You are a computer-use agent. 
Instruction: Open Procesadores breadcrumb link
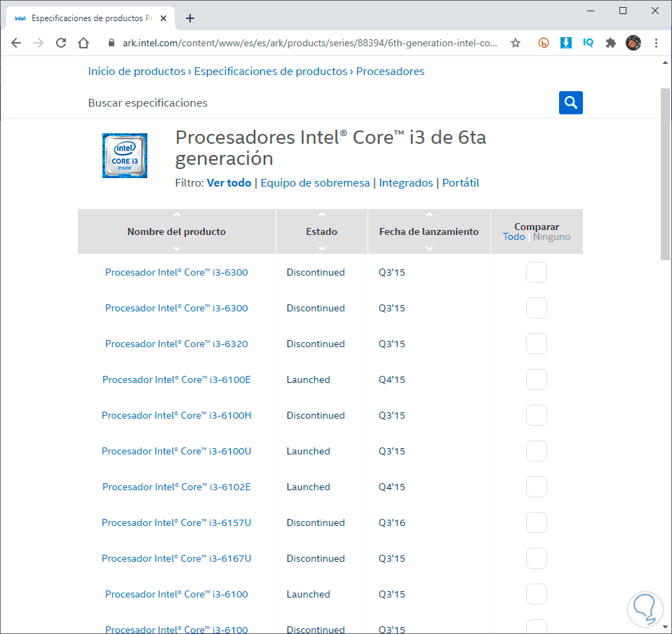coord(390,71)
